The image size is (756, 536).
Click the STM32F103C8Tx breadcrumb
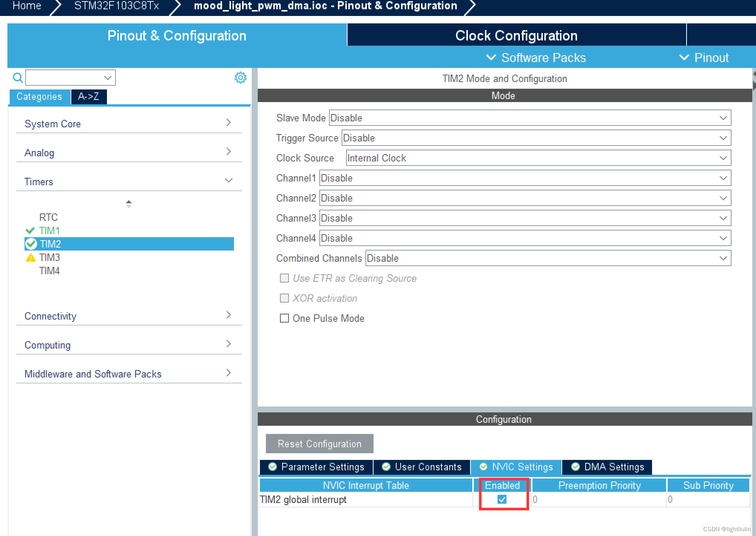117,6
